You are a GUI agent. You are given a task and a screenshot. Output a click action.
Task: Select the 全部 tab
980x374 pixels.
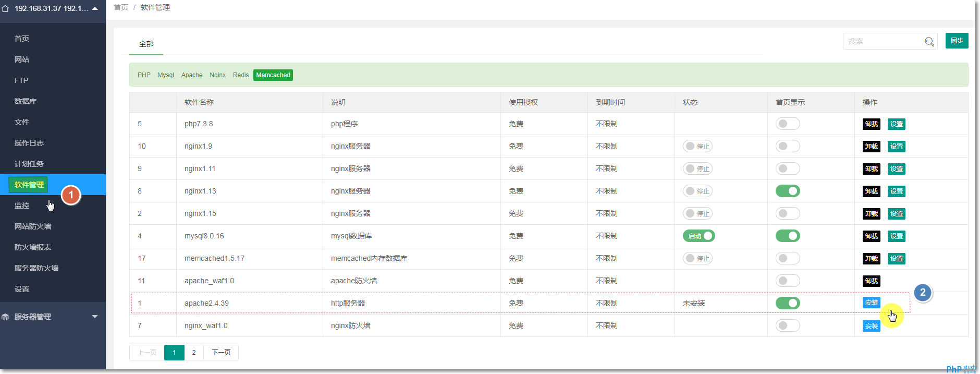click(146, 44)
